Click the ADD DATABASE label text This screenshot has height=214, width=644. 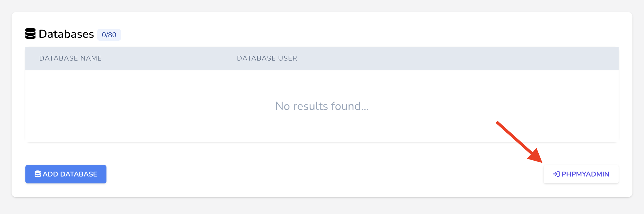point(70,174)
